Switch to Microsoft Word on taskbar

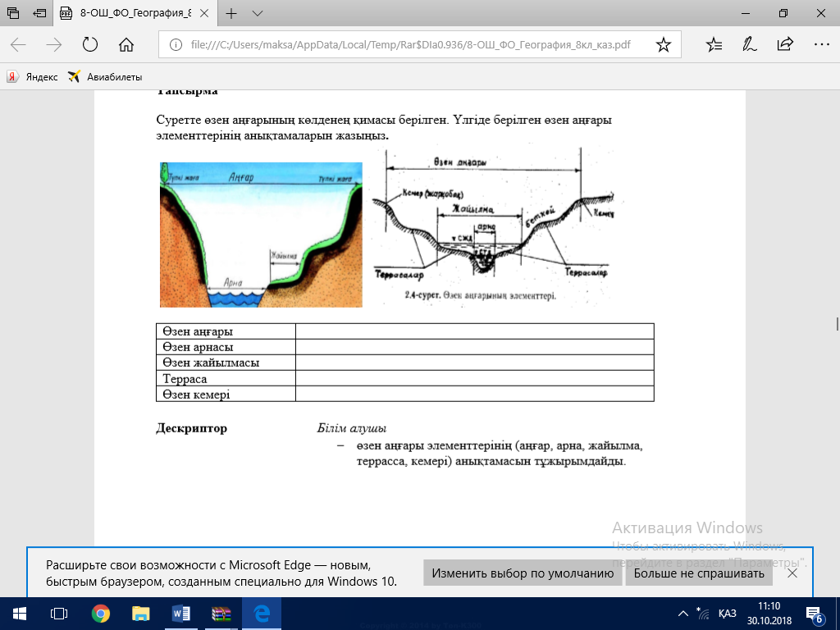181,614
